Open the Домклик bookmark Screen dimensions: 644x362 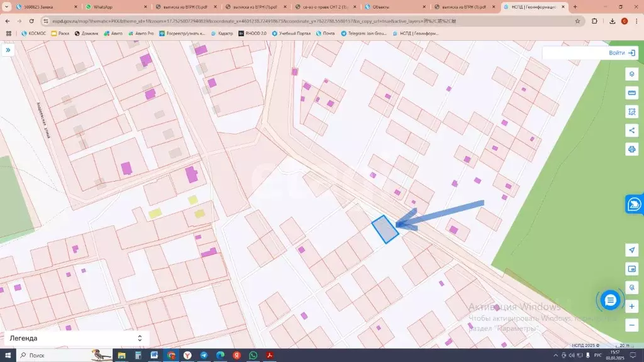(86, 34)
